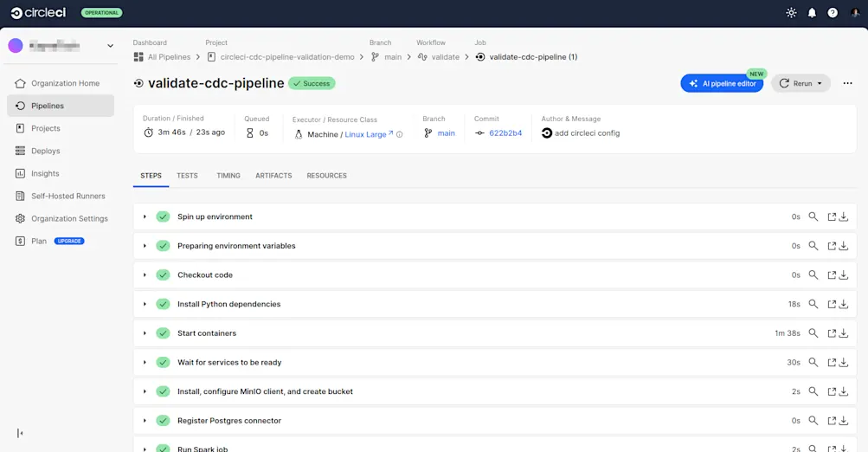The width and height of the screenshot is (868, 452).
Task: Open Spin up environment output in new tab
Action: 832,216
